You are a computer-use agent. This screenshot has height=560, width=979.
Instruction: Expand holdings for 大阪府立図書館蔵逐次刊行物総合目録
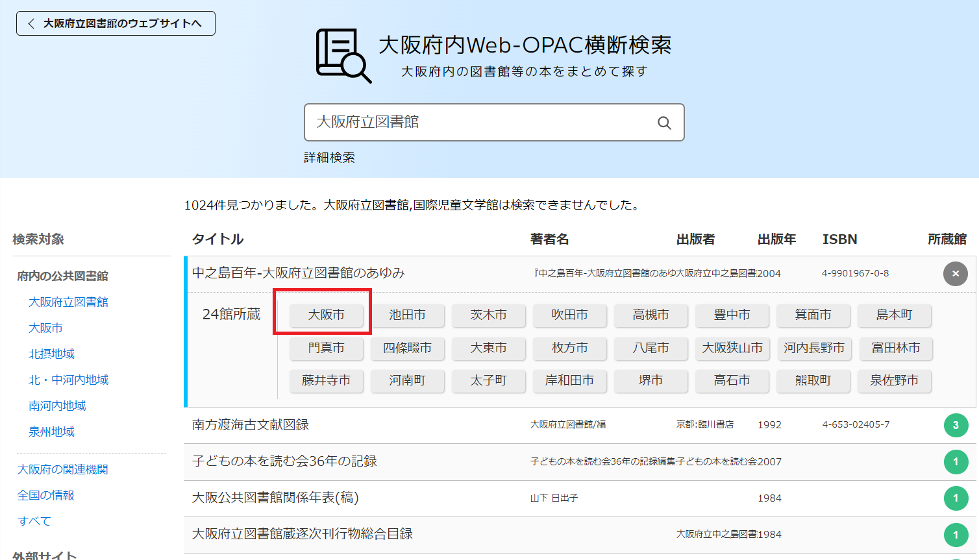coord(955,535)
